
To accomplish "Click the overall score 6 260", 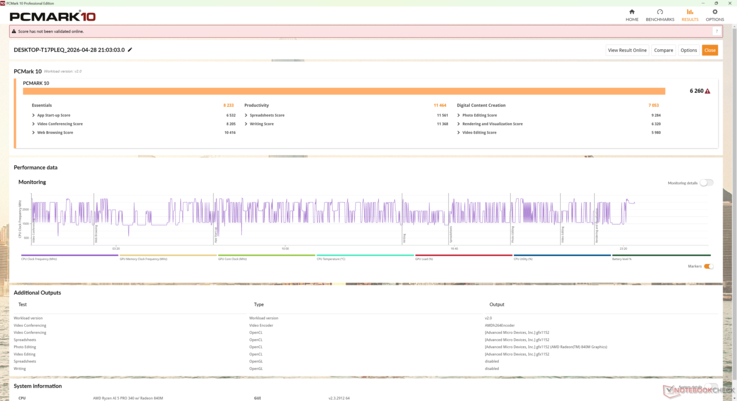I will coord(696,91).
